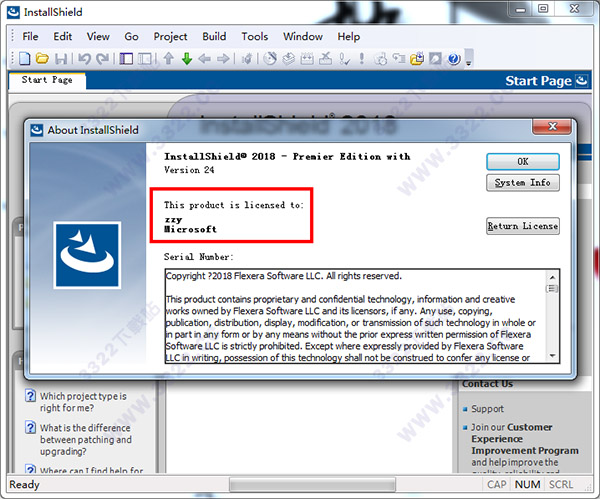600x499 pixels.
Task: Click the NUM indicator in status bar
Action: tap(527, 484)
